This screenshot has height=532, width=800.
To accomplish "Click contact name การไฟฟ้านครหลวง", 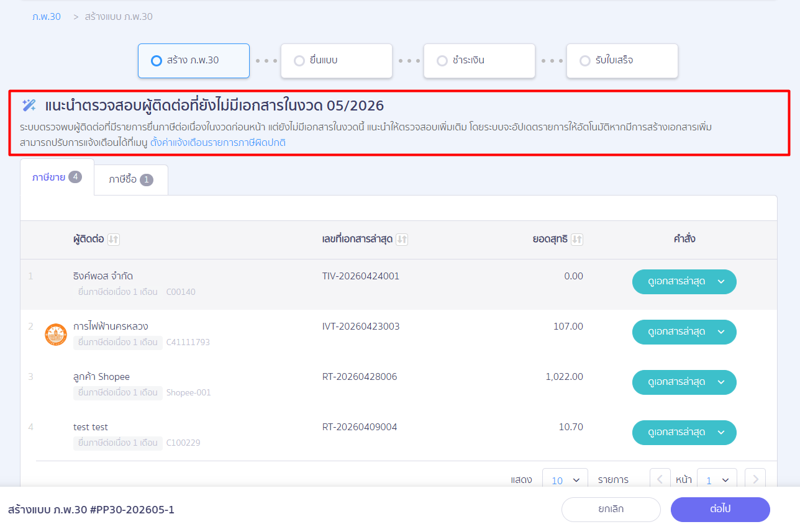I will tap(111, 327).
